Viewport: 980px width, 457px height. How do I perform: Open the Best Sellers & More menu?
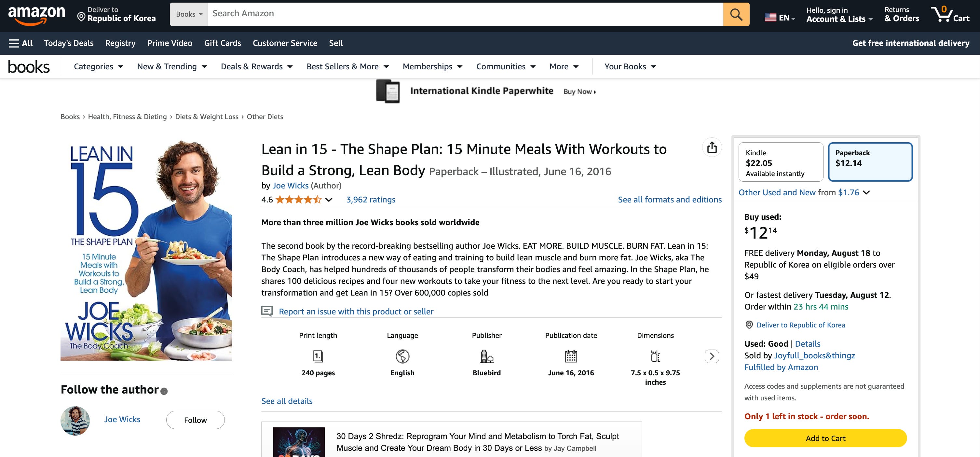coord(347,67)
